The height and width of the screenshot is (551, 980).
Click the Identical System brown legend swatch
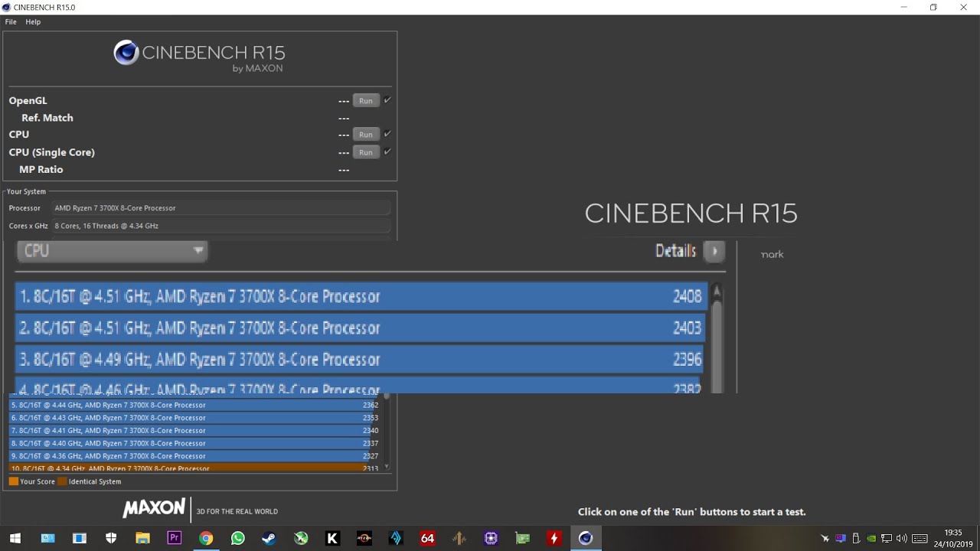pos(62,481)
